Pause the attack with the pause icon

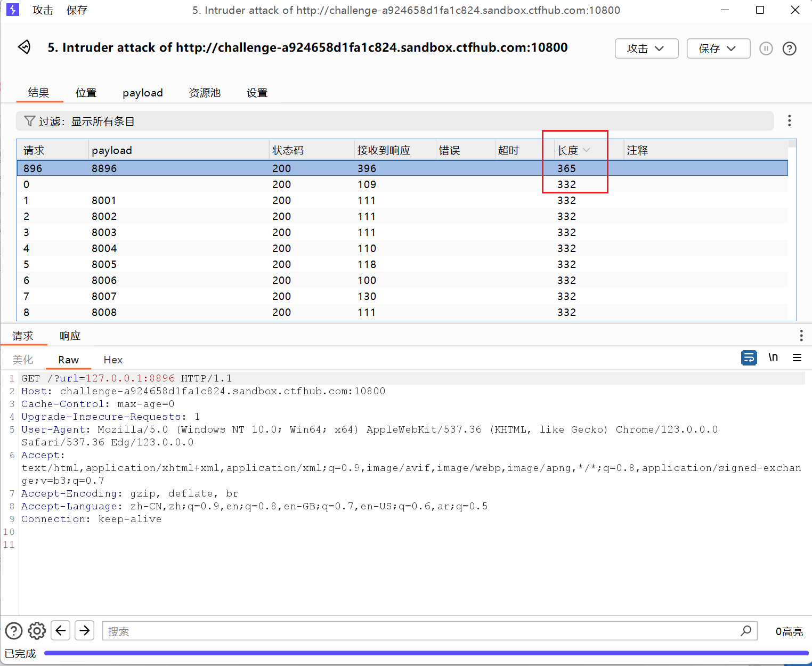point(766,48)
